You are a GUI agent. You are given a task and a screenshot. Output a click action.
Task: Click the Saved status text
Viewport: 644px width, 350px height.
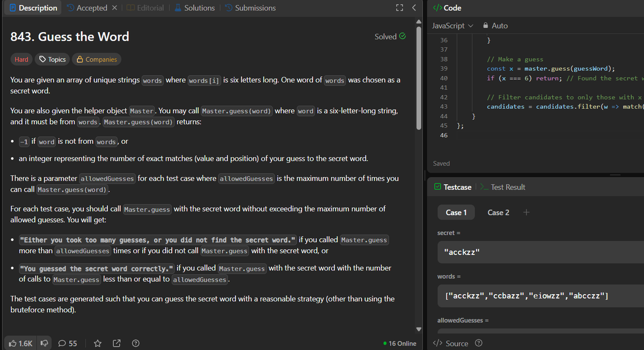coord(441,163)
